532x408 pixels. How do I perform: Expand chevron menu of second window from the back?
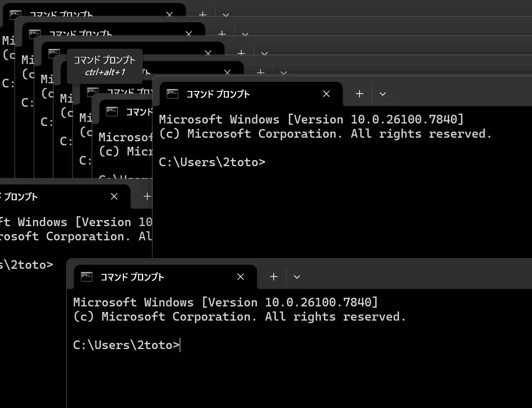click(245, 34)
